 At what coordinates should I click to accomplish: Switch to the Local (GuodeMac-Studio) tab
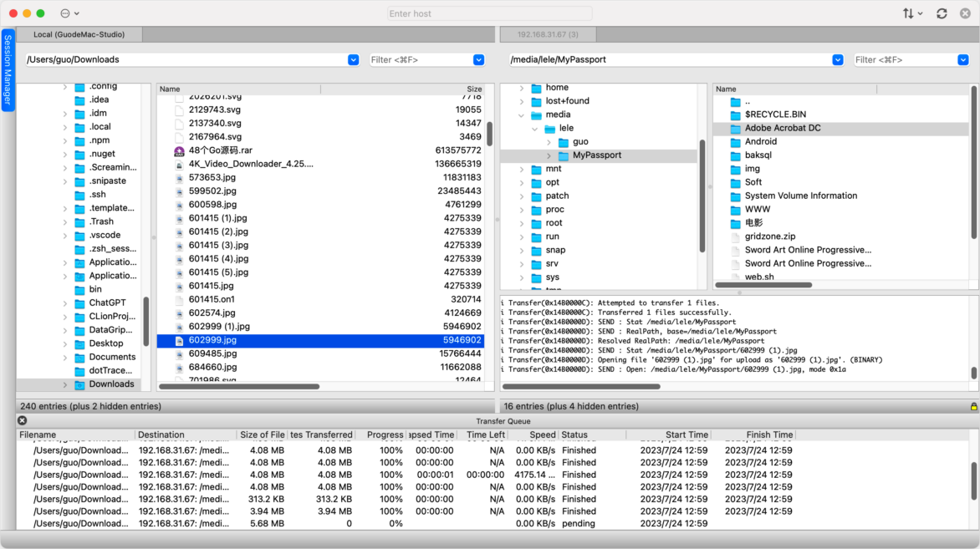click(x=79, y=34)
